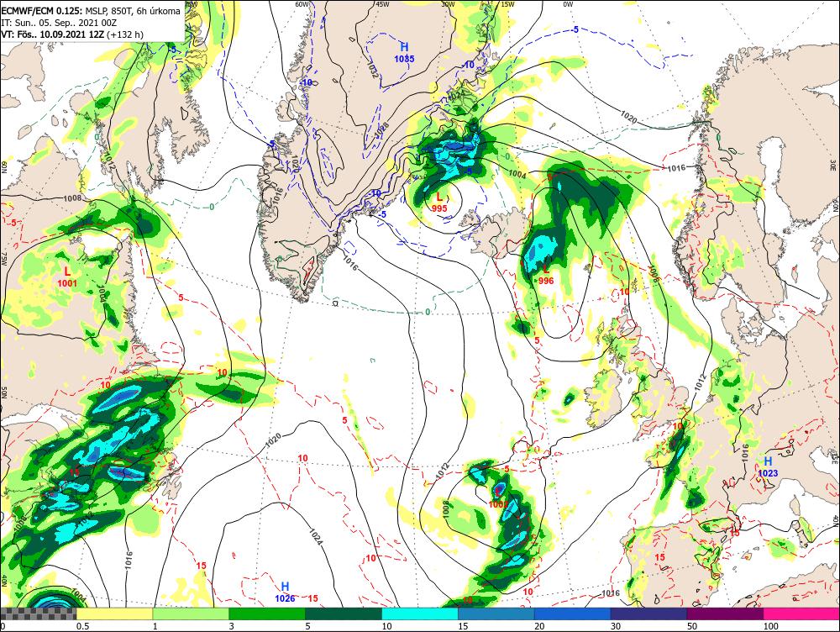The image size is (840, 632).
Task: Click the 3 legend scale label
Action: tap(232, 626)
